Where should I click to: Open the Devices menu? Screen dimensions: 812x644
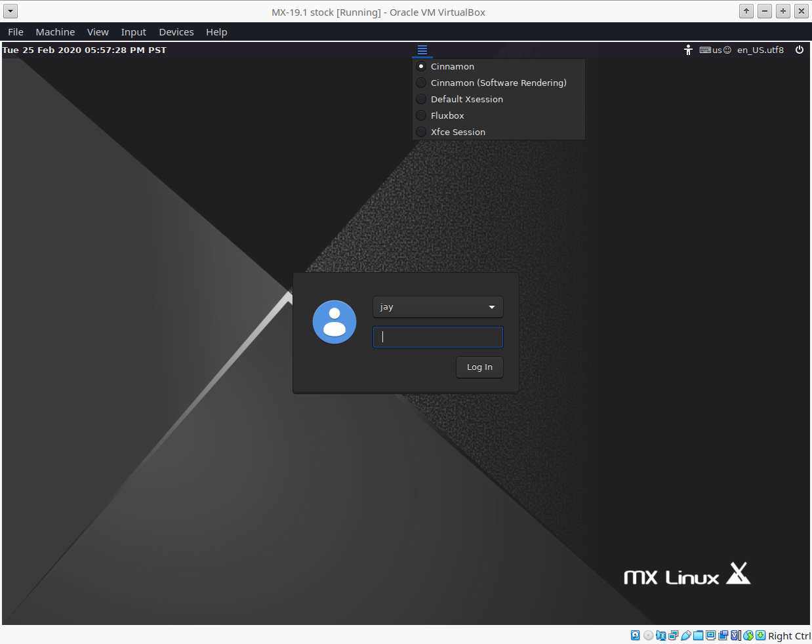176,32
